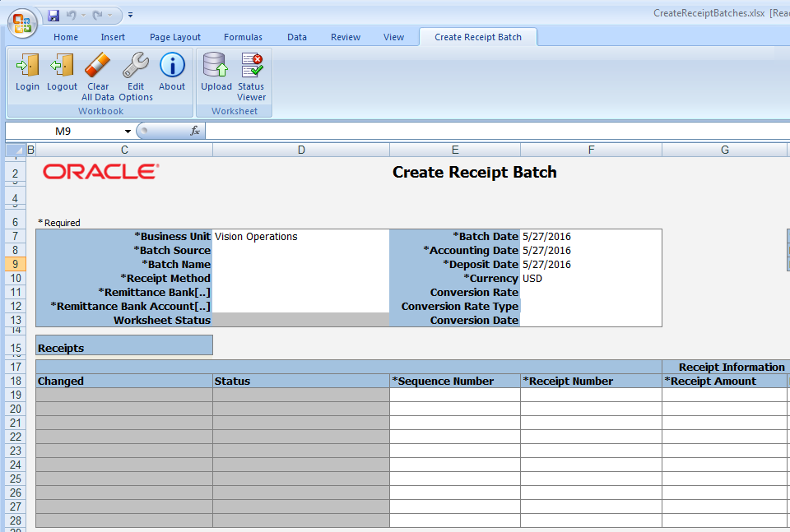Open Edit Options wrench icon

pos(136,66)
